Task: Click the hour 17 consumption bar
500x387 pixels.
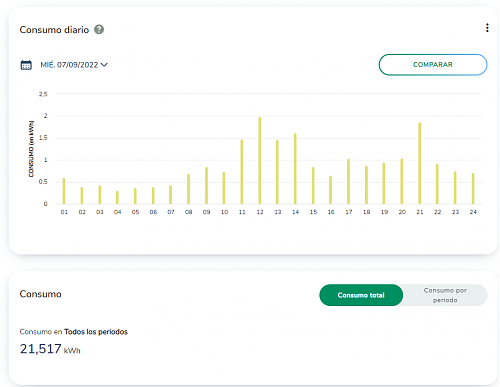Action: (x=348, y=181)
